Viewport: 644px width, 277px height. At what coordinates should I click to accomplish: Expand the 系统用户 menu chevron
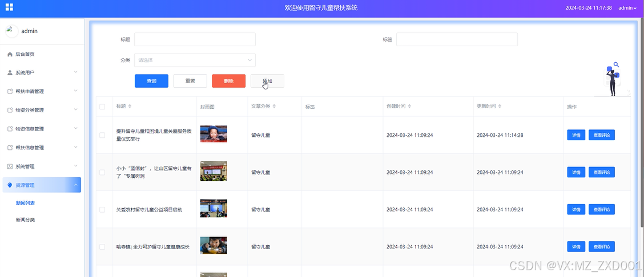pos(75,72)
